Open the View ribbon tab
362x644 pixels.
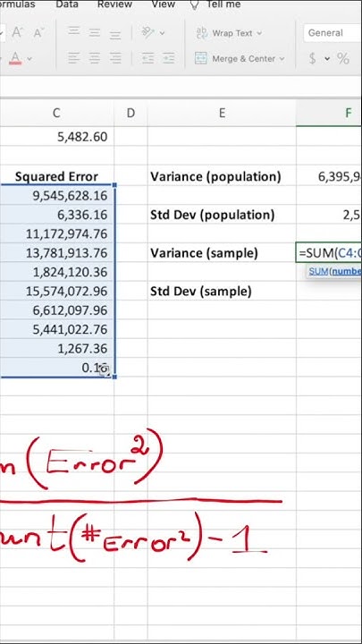coord(163,4)
